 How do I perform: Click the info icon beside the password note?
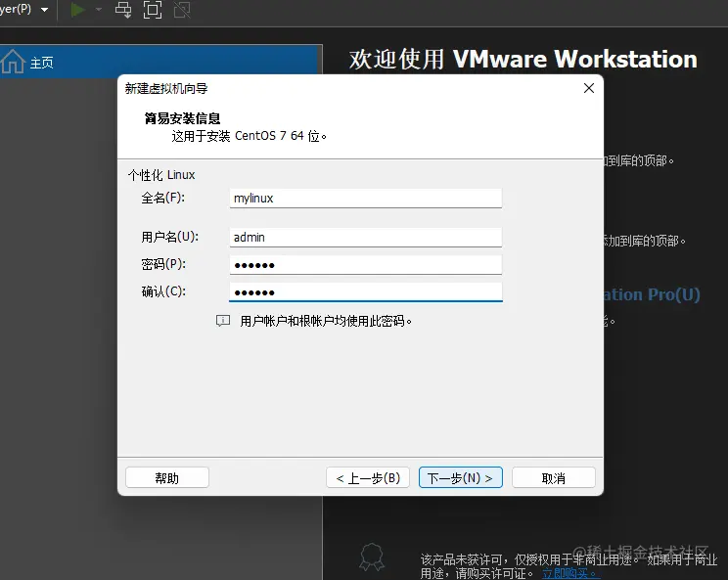[x=223, y=321]
